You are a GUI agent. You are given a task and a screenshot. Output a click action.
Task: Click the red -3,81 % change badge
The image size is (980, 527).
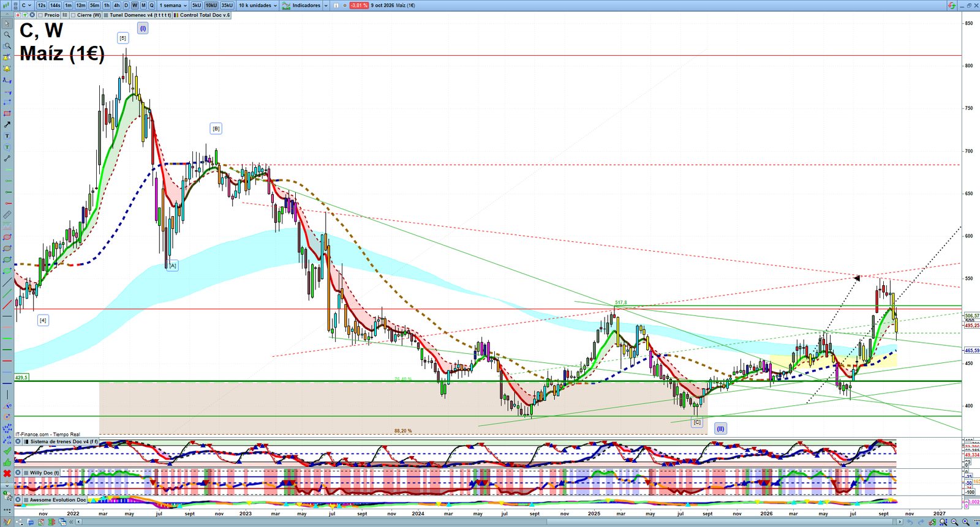359,6
